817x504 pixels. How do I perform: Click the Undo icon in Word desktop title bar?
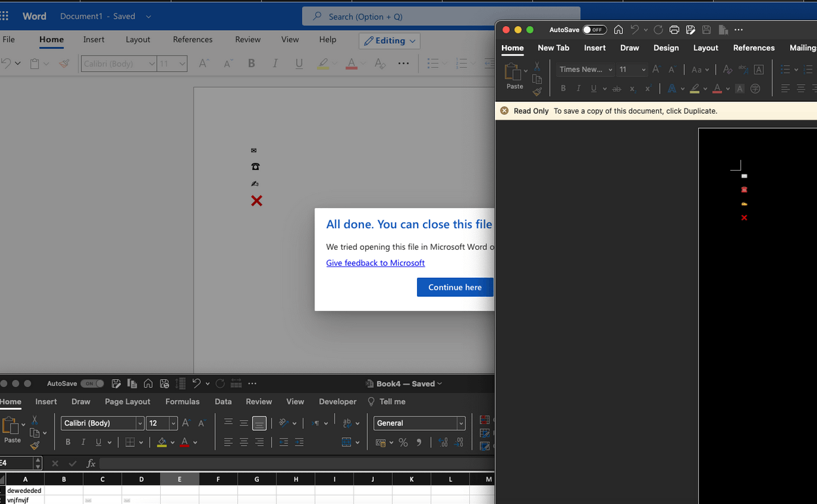[x=634, y=30]
